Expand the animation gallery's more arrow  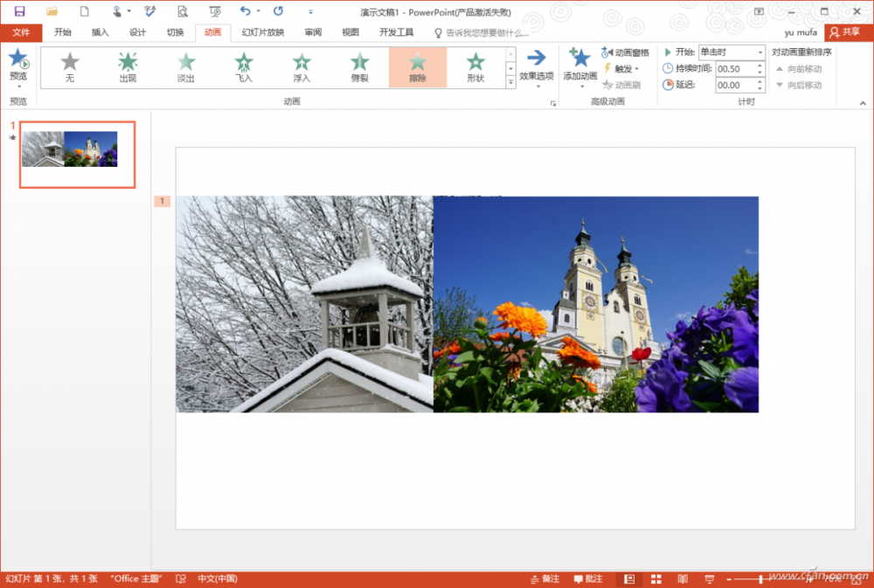pos(510,82)
